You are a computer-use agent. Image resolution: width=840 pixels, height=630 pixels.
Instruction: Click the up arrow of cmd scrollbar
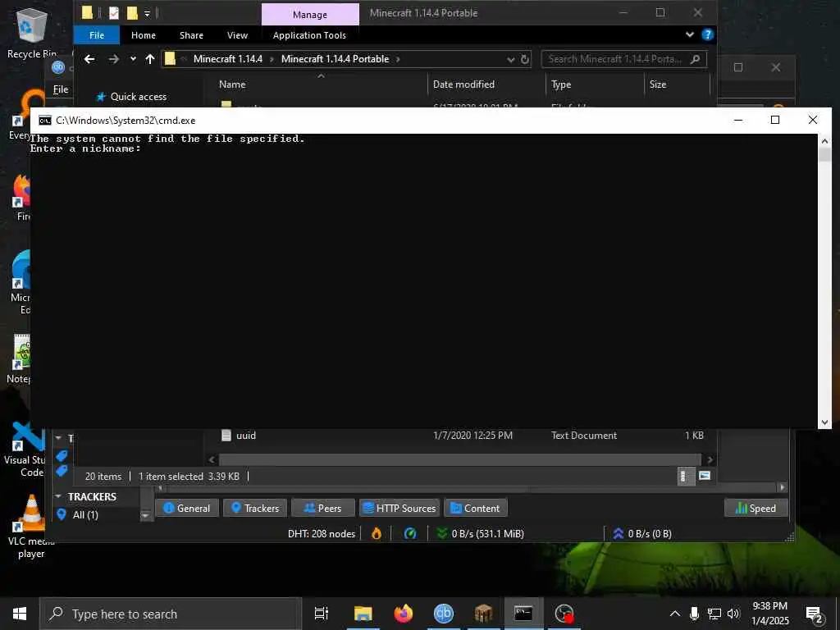[x=824, y=141]
